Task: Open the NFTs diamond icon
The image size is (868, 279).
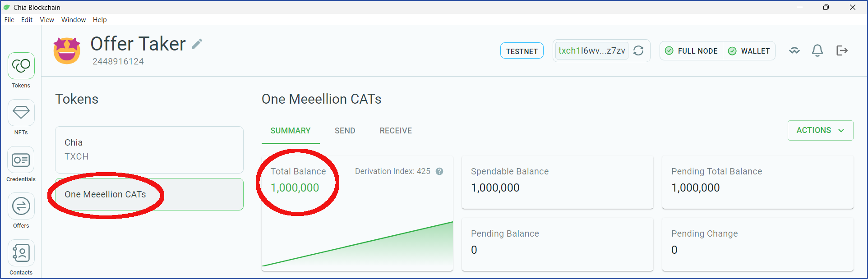Action: click(21, 113)
